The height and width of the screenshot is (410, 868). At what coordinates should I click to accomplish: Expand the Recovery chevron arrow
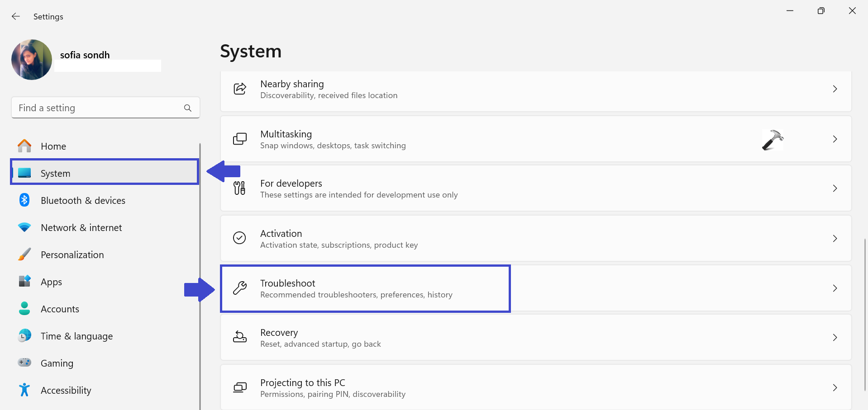coord(835,338)
